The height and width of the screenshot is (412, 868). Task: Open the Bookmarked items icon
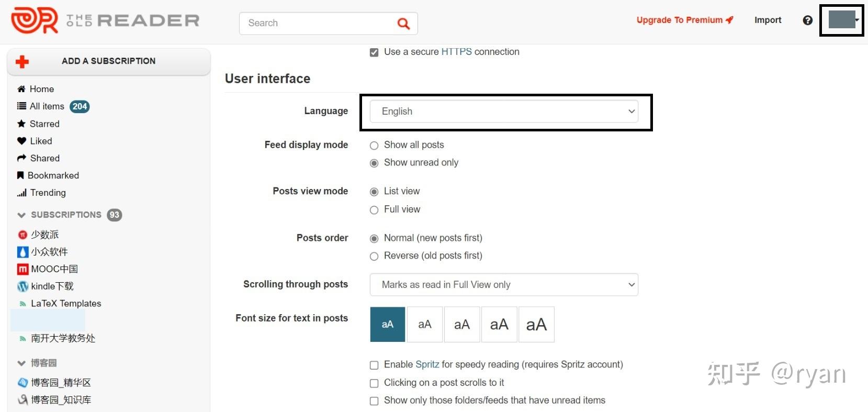coord(21,175)
